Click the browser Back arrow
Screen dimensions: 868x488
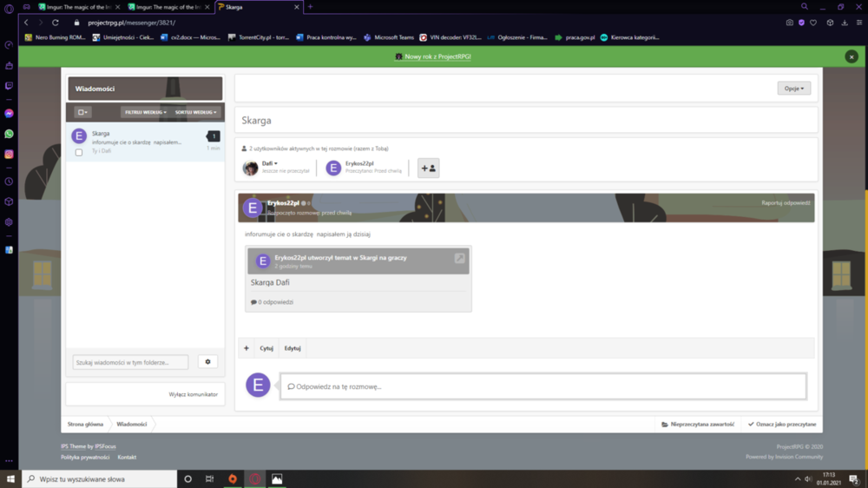click(26, 23)
